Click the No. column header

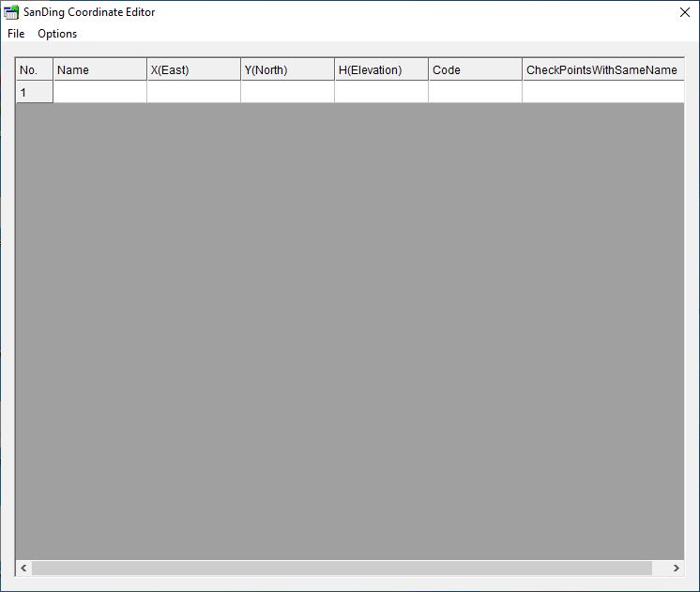click(35, 69)
